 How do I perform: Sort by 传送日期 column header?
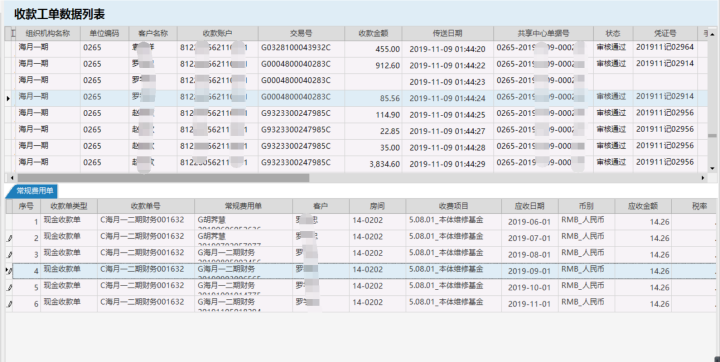(x=447, y=33)
